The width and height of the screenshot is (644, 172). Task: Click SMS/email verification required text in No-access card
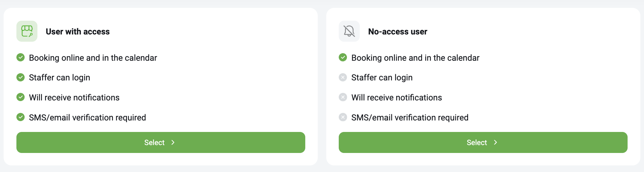click(410, 118)
